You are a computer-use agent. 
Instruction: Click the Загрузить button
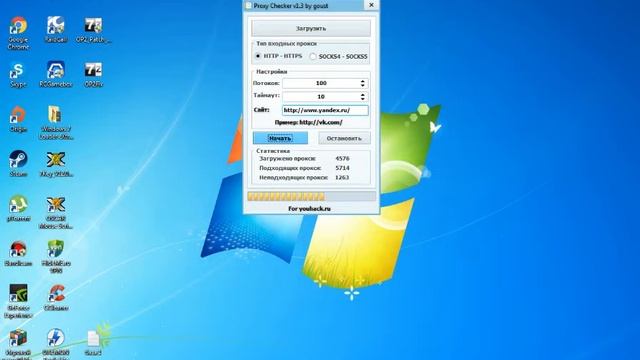[x=311, y=29]
